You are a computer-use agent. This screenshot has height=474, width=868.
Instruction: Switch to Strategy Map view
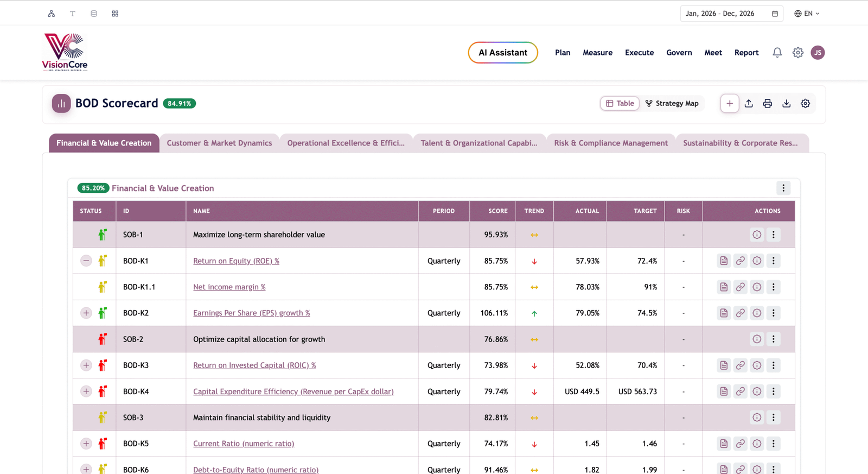(672, 103)
